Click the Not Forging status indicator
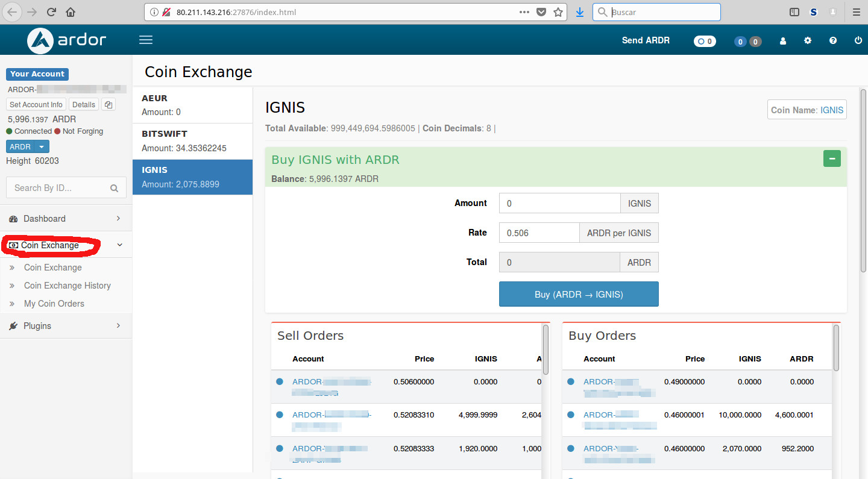This screenshot has width=868, height=479. point(79,131)
